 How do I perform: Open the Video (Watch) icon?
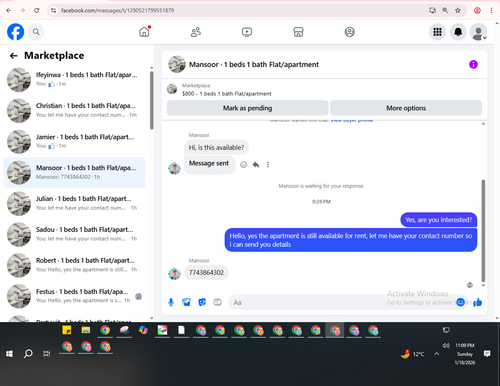[x=247, y=32]
